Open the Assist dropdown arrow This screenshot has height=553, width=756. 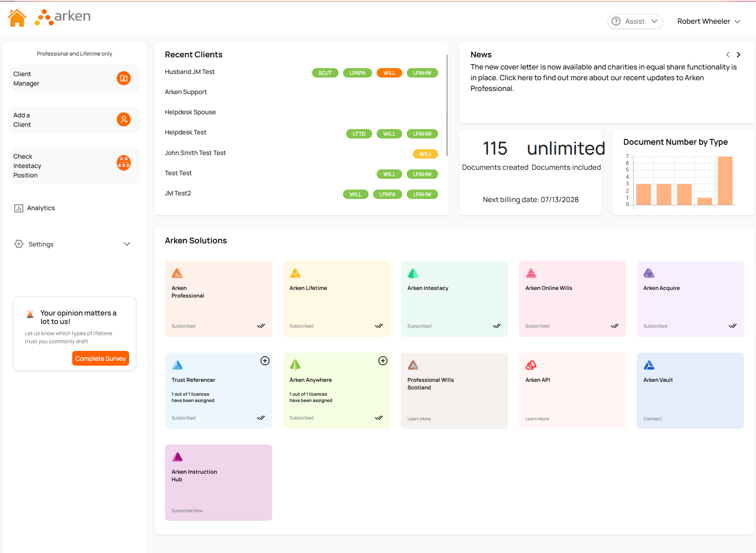pos(654,21)
